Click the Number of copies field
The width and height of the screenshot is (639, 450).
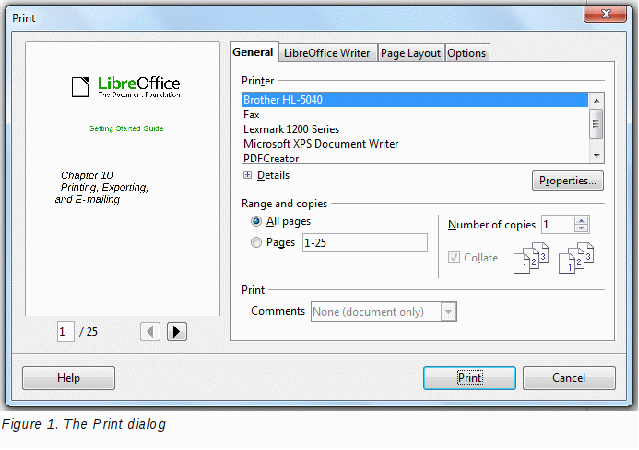tap(557, 225)
